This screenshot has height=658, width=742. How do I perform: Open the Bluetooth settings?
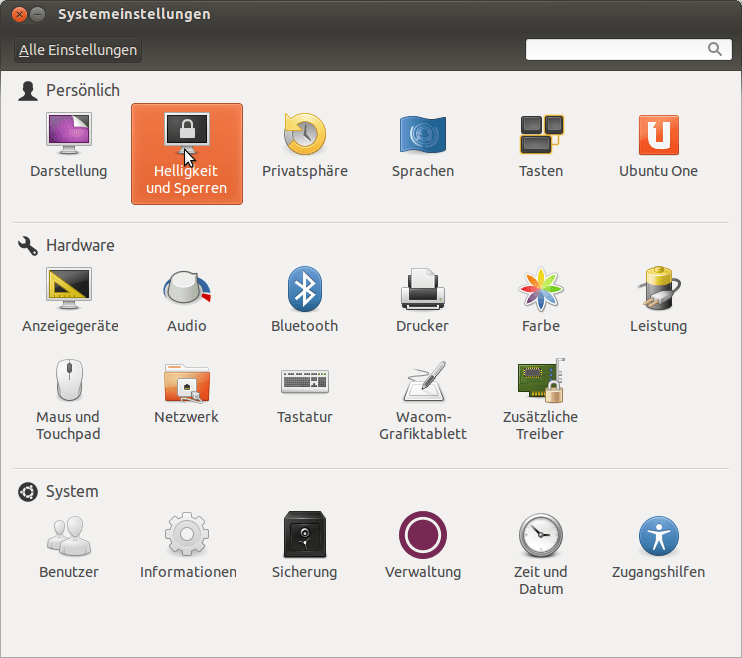305,300
